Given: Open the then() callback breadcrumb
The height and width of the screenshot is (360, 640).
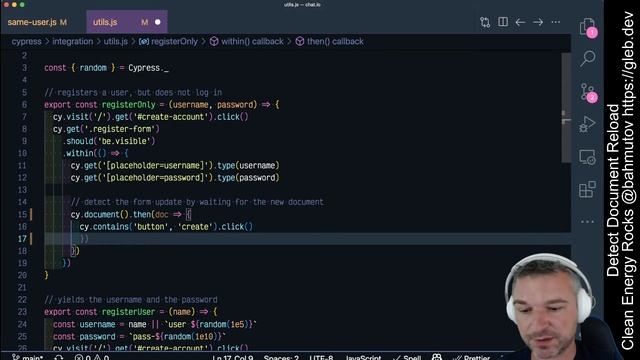Looking at the screenshot, I should [x=329, y=41].
